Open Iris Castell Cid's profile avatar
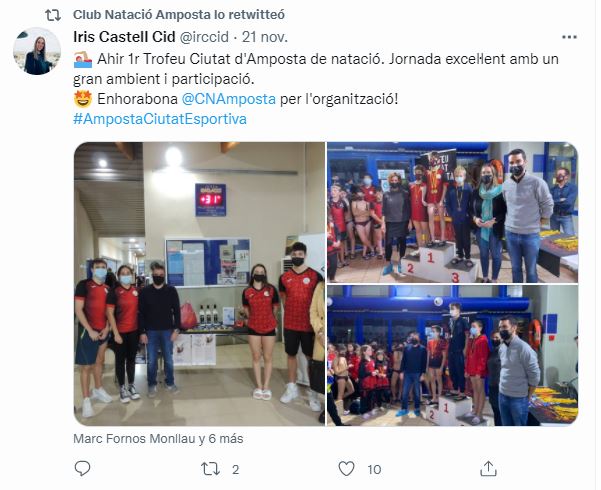The width and height of the screenshot is (601, 490). pos(37,51)
